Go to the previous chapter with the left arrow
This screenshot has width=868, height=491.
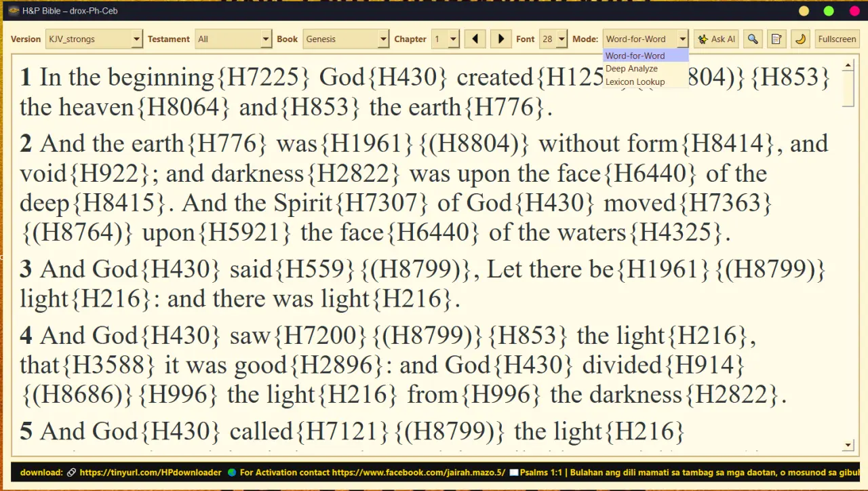coord(475,39)
